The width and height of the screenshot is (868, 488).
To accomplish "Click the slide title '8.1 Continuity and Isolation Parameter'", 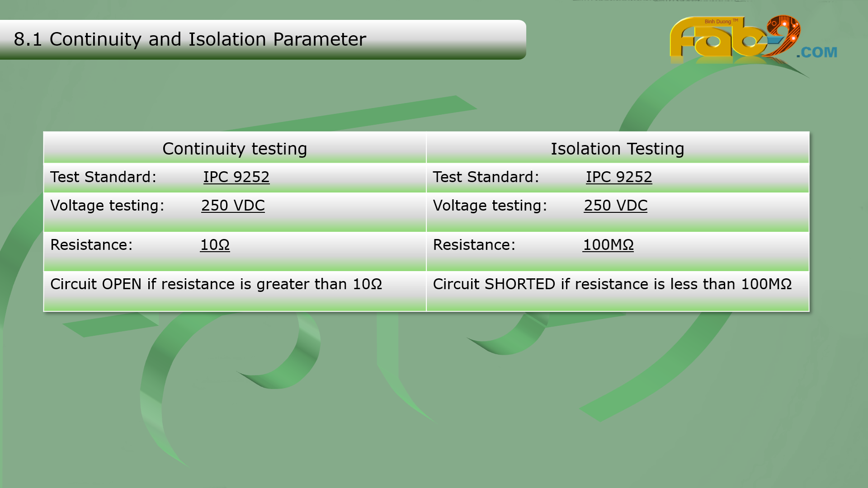I will pyautogui.click(x=190, y=39).
